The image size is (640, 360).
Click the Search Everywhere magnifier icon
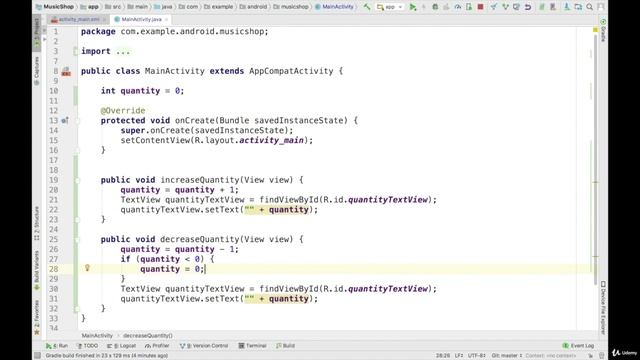pos(589,7)
